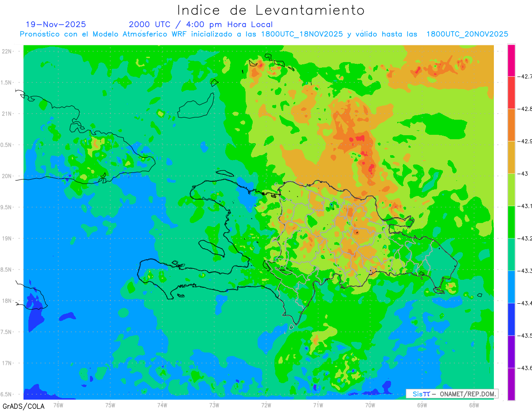532x411 pixels.
Task: Click the '22N' latitude label
Action: click(x=7, y=51)
